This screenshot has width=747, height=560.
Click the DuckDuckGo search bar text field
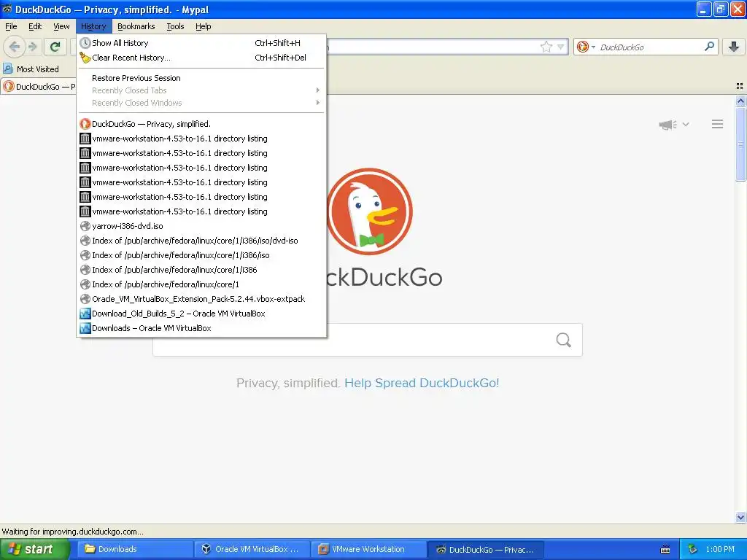[650, 47]
